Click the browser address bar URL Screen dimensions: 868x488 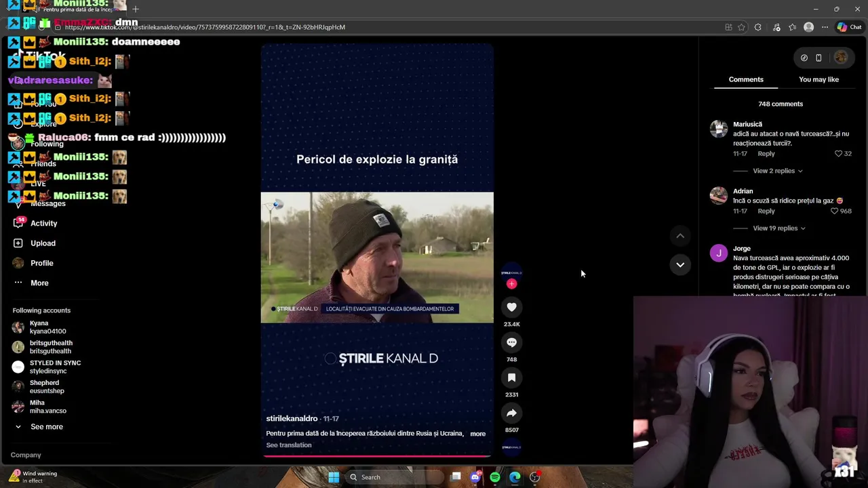[205, 27]
